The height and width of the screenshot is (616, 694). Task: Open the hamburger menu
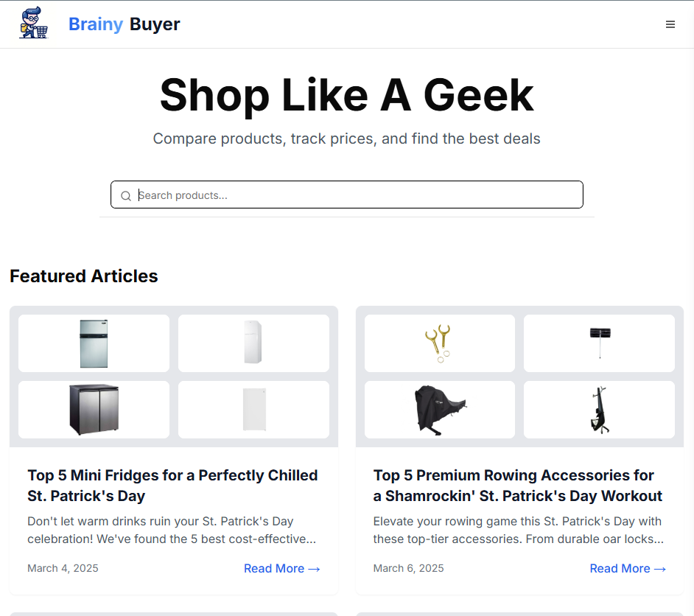[x=670, y=24]
